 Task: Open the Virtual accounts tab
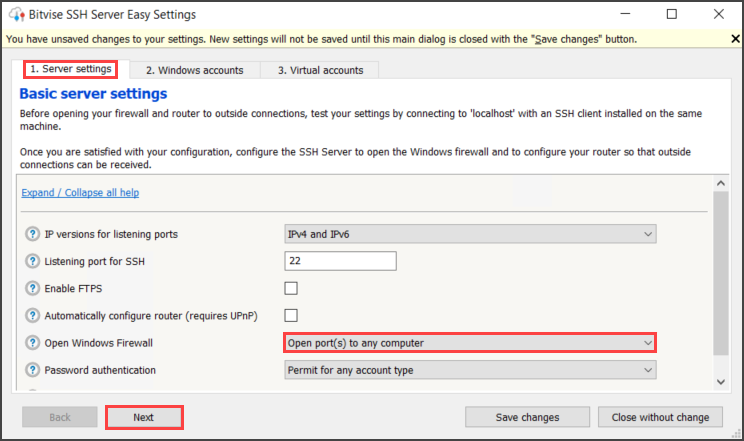(x=320, y=70)
